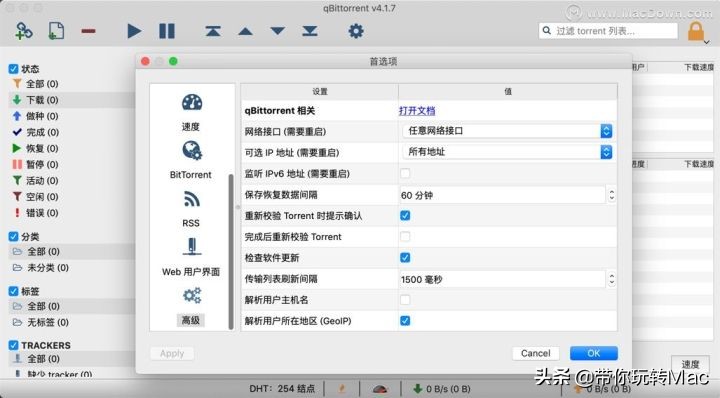The image size is (720, 398).
Task: Click the 60 分钟 interval stepper arrows
Action: click(612, 195)
